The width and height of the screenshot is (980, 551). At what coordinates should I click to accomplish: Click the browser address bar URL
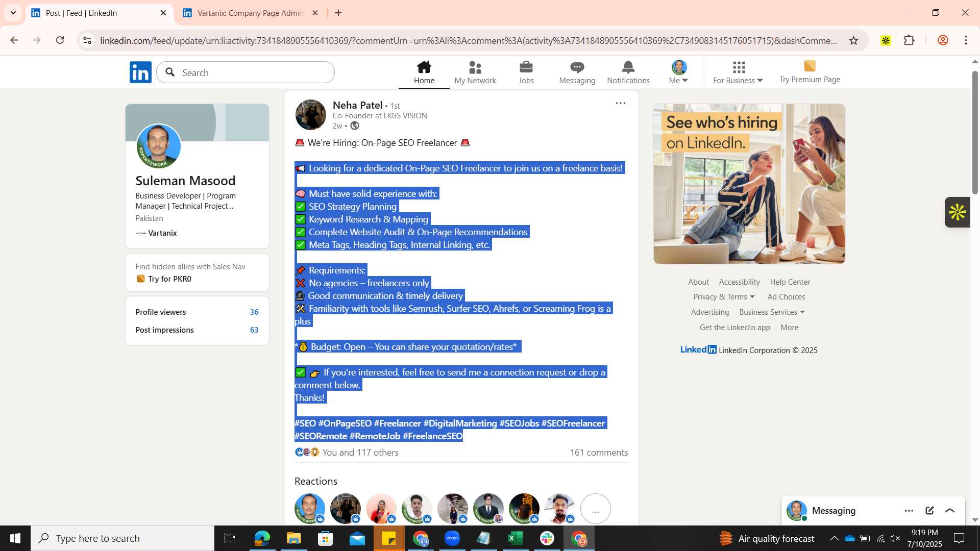click(469, 40)
